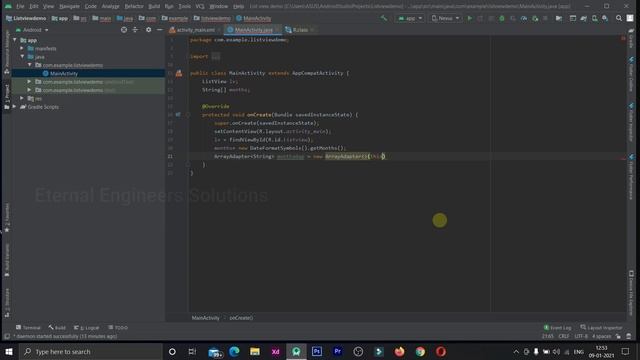
Task: Open the File menu
Action: pos(20,6)
